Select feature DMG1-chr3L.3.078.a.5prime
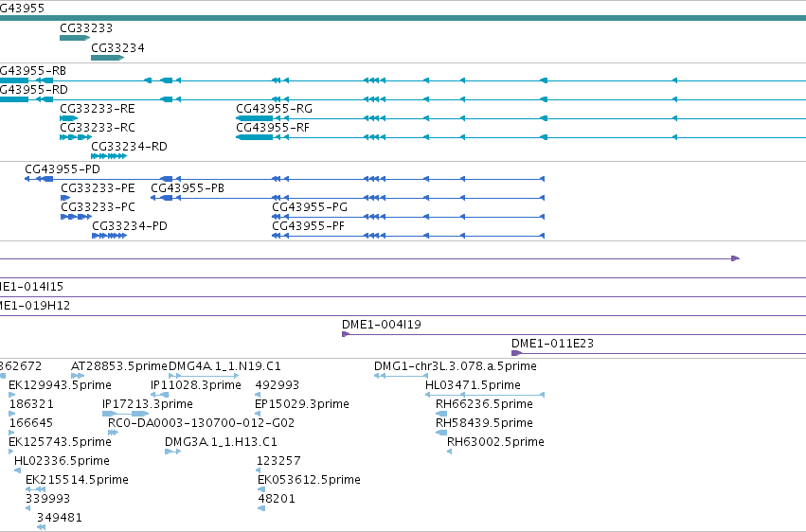The width and height of the screenshot is (806, 532). tap(455, 366)
